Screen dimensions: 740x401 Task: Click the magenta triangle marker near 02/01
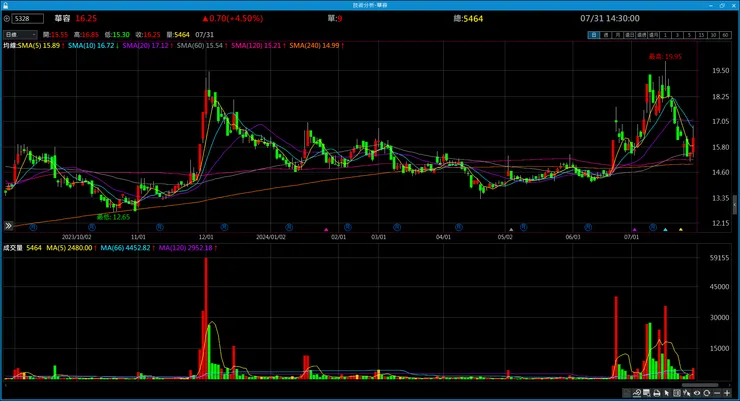[x=326, y=230]
